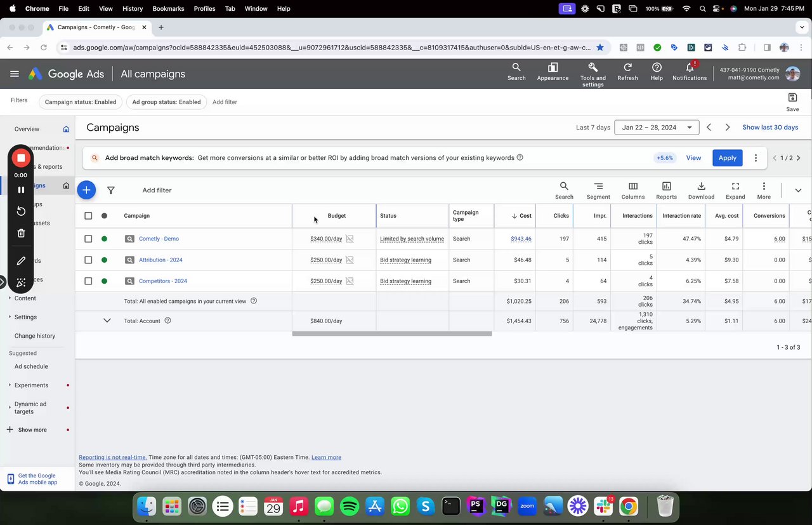
Task: Open the Appearance settings icon
Action: coord(553,71)
